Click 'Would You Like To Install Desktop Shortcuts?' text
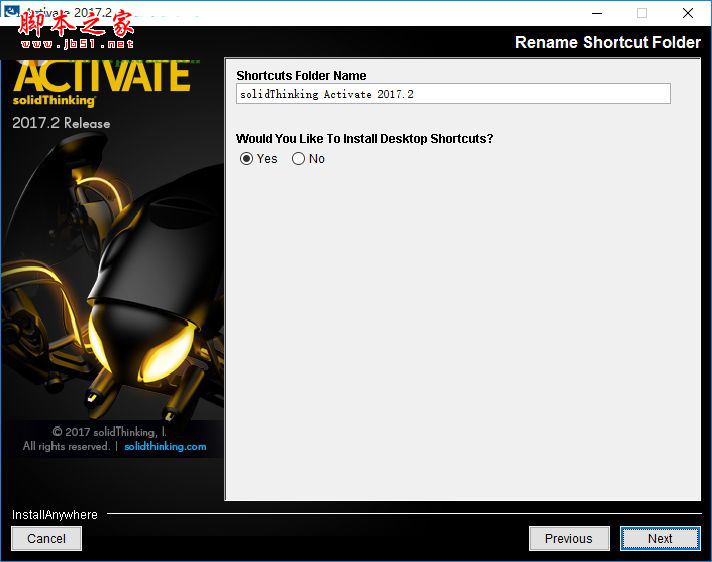This screenshot has width=712, height=562. click(365, 138)
